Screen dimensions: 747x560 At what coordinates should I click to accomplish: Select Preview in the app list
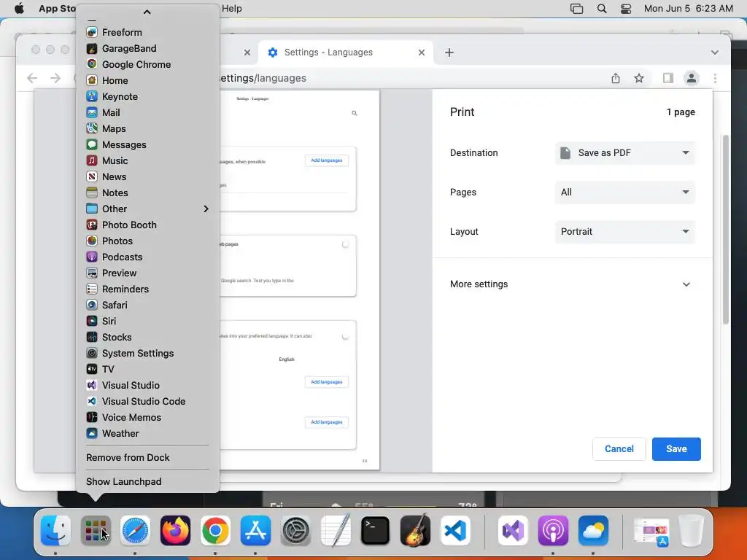click(147, 273)
